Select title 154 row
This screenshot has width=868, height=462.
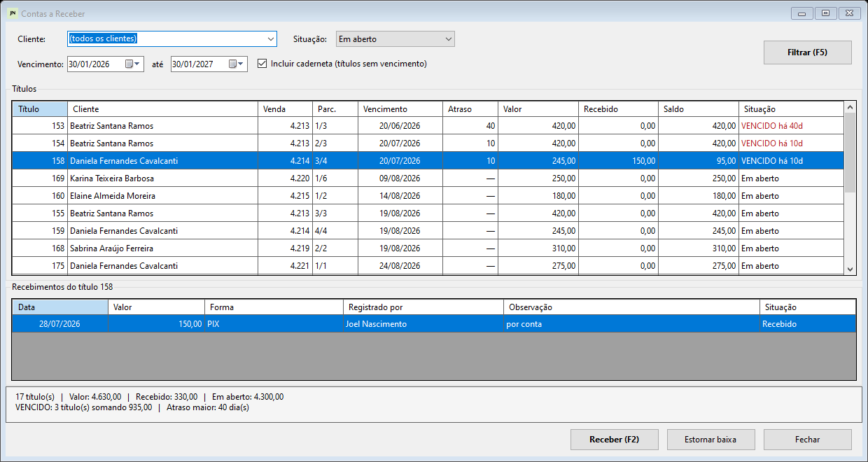pos(428,143)
